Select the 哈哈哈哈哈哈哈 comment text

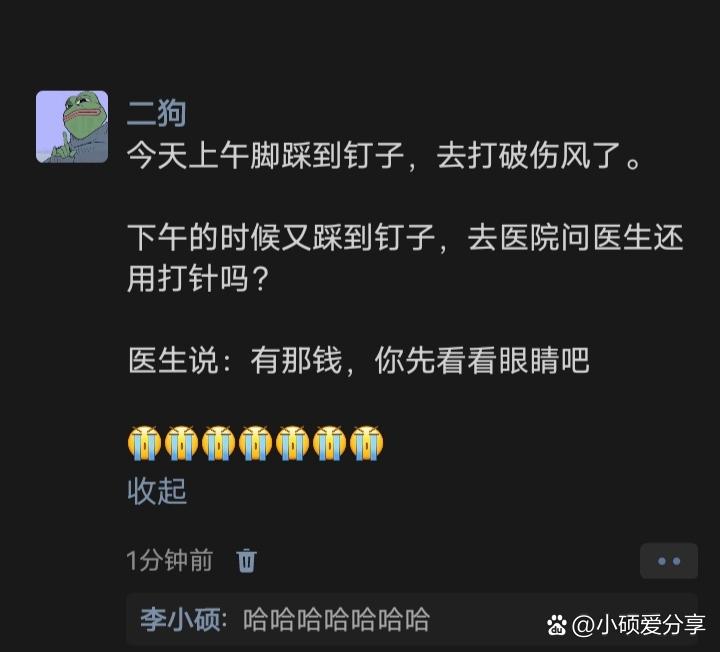pos(336,619)
